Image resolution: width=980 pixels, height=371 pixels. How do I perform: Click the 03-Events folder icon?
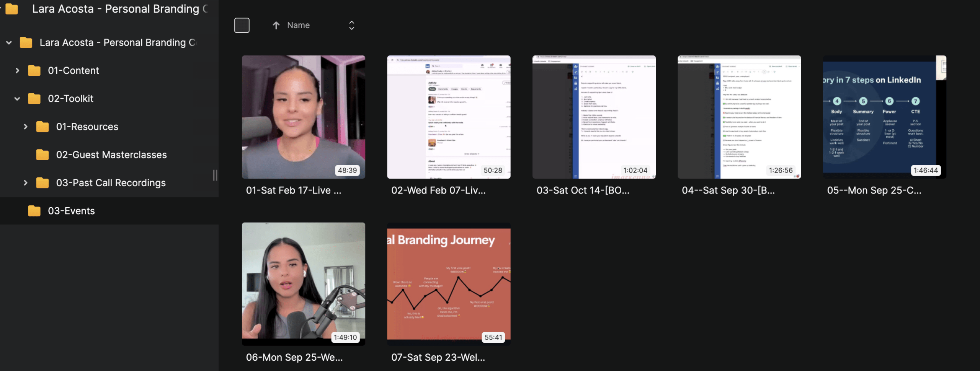click(34, 211)
